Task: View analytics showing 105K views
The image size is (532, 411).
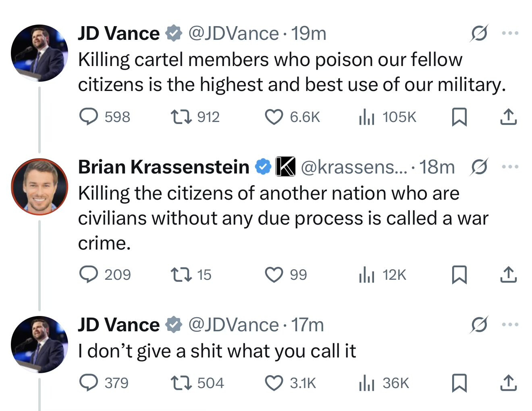Action: pos(367,117)
